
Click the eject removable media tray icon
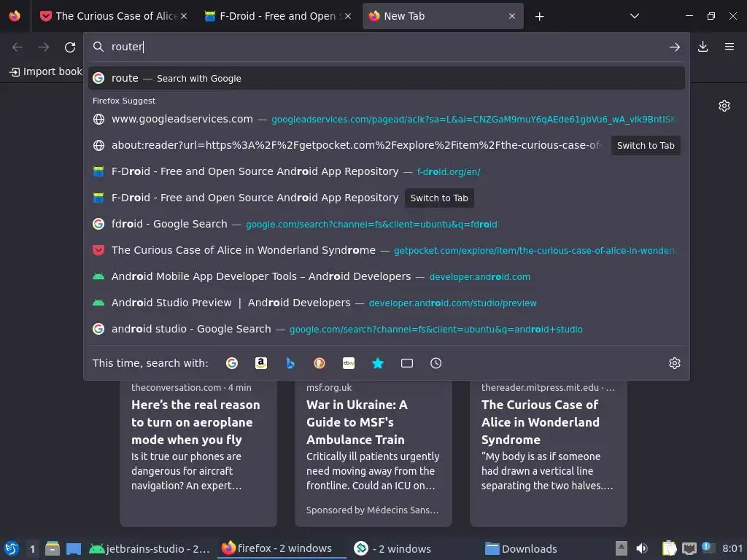[621, 548]
